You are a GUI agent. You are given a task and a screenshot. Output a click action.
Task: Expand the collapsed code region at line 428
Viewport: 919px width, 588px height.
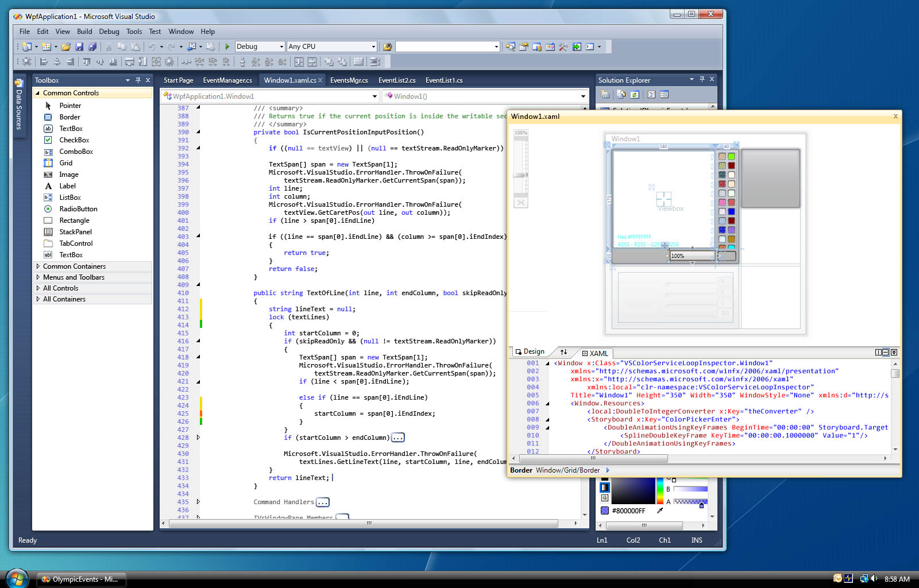click(x=198, y=437)
